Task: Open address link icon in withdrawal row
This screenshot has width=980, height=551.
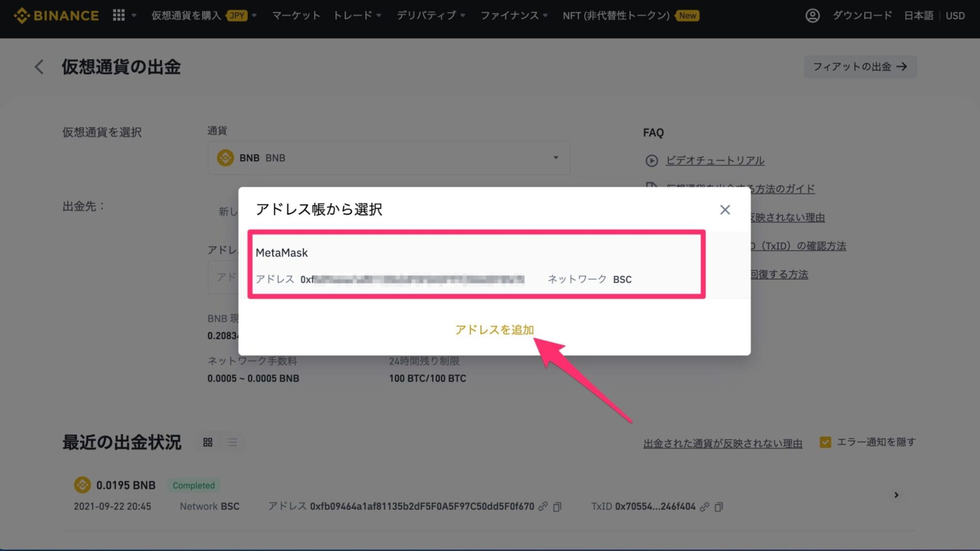Action: pyautogui.click(x=543, y=507)
